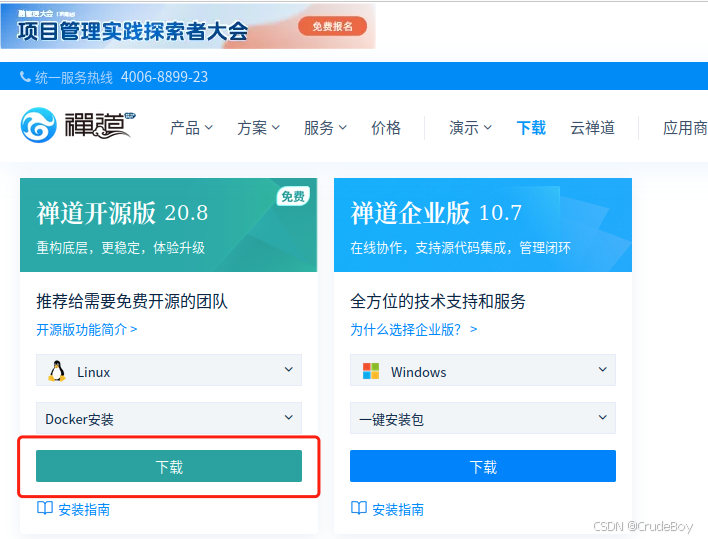Open 安装指南 link under open-source edition
708x539 pixels.
(x=84, y=510)
